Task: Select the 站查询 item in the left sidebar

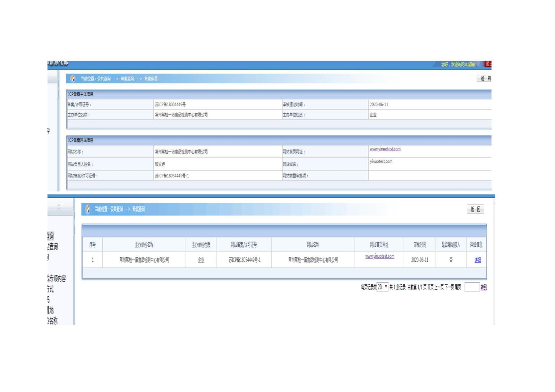Action: point(53,246)
